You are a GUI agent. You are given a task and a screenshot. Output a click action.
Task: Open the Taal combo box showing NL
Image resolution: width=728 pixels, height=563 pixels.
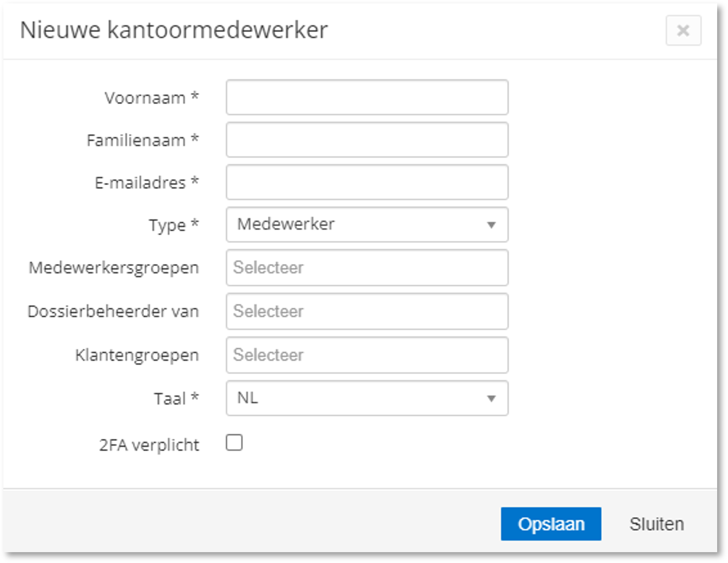[x=367, y=398]
